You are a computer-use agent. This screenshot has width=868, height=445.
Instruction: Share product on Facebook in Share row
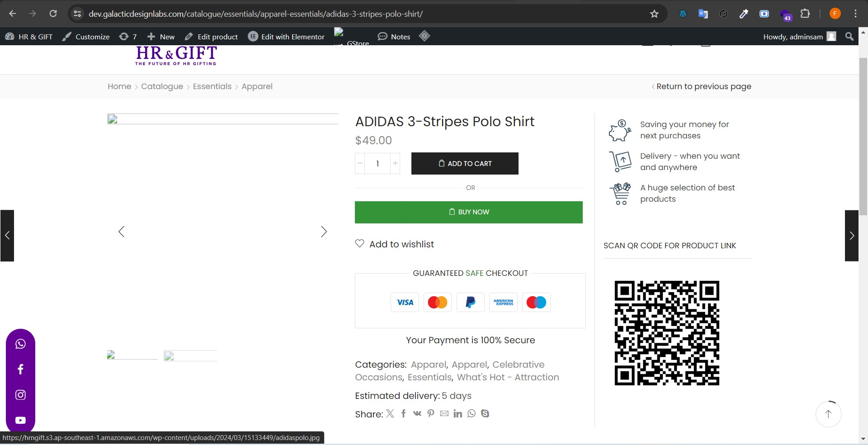[404, 413]
